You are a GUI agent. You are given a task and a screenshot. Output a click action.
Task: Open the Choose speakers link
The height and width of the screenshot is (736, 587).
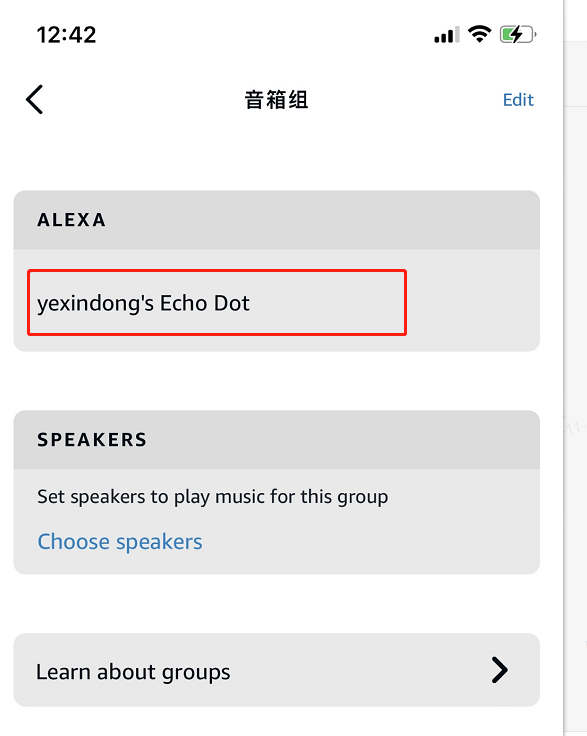(120, 542)
